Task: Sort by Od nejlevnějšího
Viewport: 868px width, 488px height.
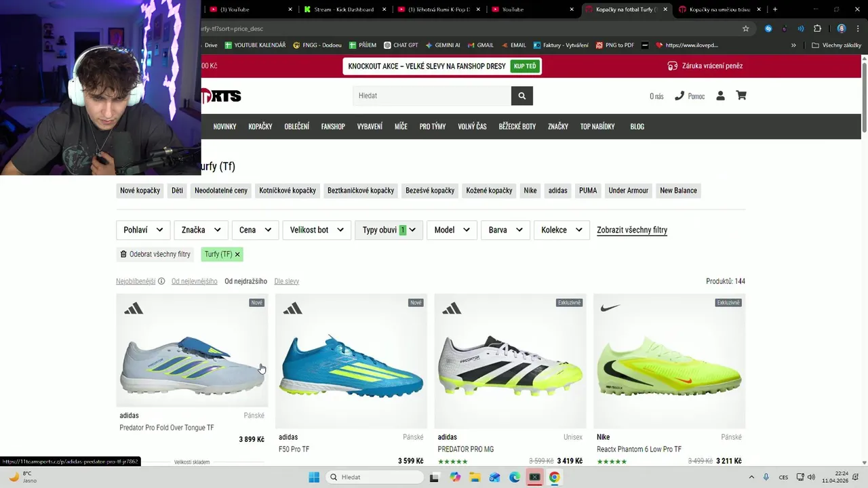Action: pyautogui.click(x=195, y=281)
